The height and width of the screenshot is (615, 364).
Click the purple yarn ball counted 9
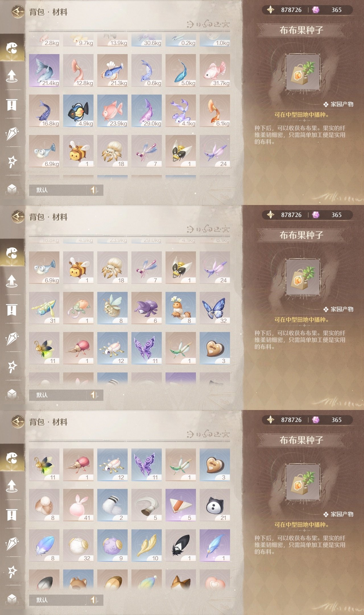click(112, 546)
